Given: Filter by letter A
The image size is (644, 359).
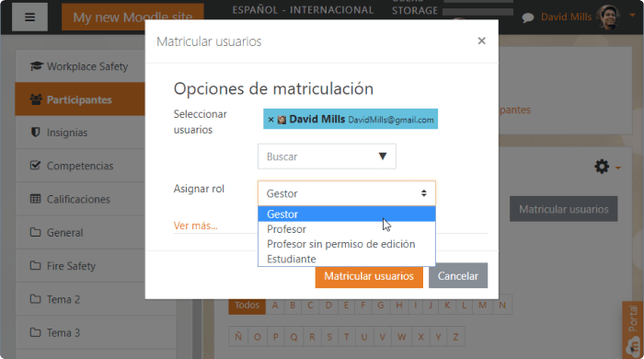Looking at the screenshot, I should 275,305.
